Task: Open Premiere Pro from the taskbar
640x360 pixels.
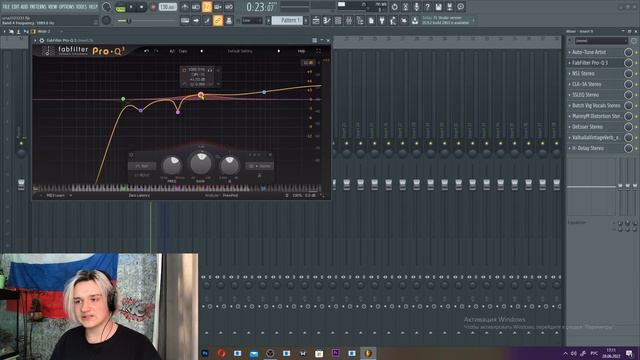Action: (x=336, y=353)
